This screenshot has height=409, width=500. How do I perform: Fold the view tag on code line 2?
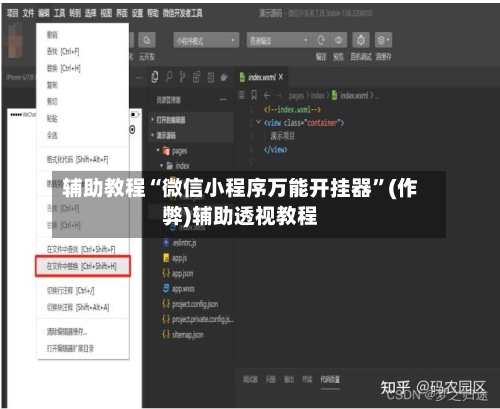(x=258, y=122)
